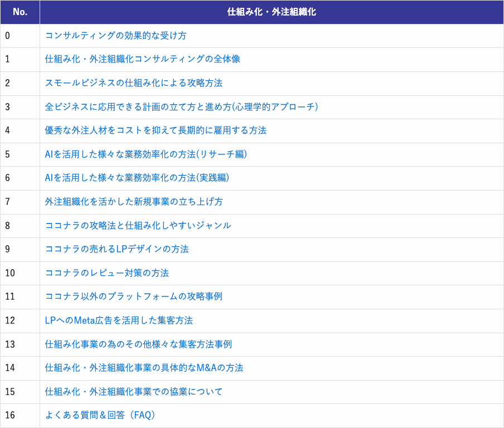Open 外注組織化を活かした新規事業の立ち上げ方
The width and height of the screenshot is (504, 428).
click(x=134, y=202)
